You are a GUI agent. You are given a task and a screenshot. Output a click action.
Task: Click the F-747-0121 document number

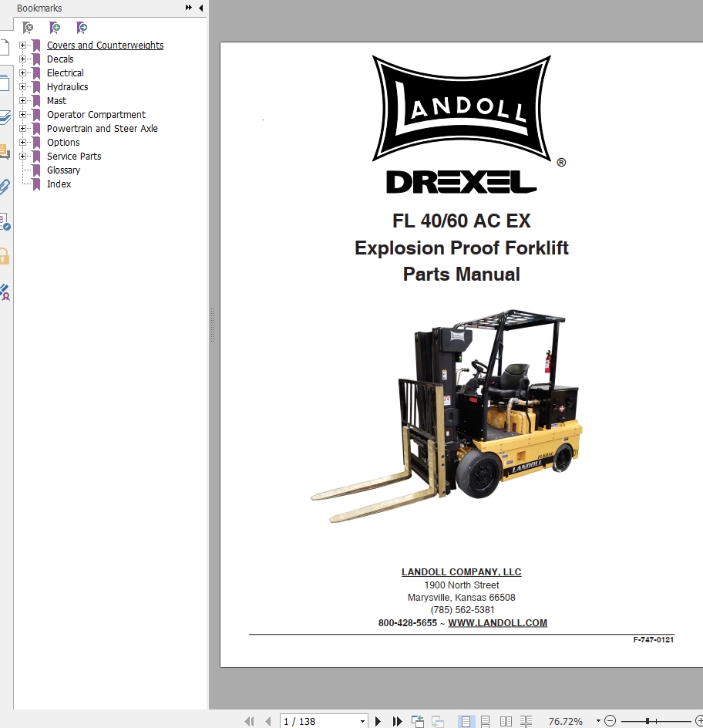(654, 640)
